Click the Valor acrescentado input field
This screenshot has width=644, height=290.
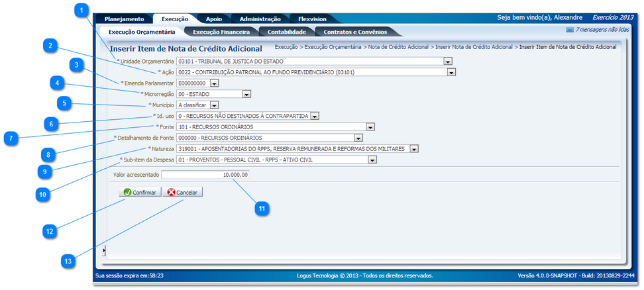coord(205,175)
